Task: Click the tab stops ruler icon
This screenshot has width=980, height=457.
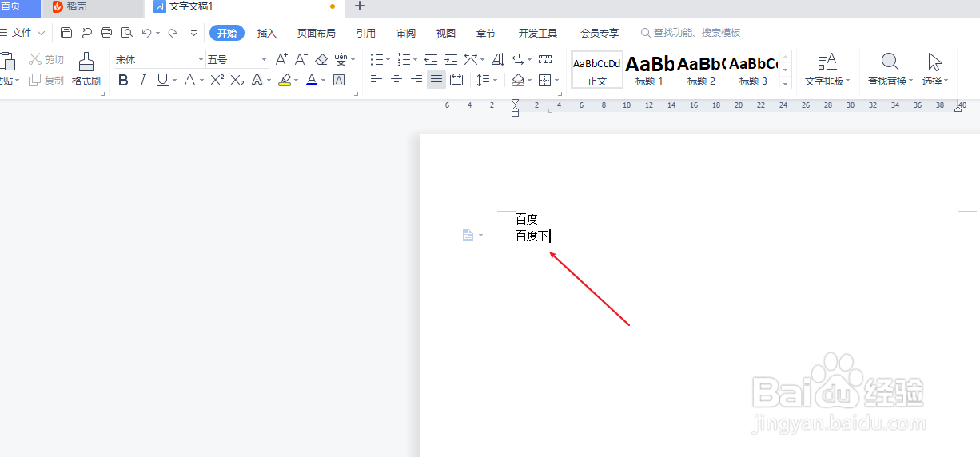Action: pyautogui.click(x=545, y=59)
